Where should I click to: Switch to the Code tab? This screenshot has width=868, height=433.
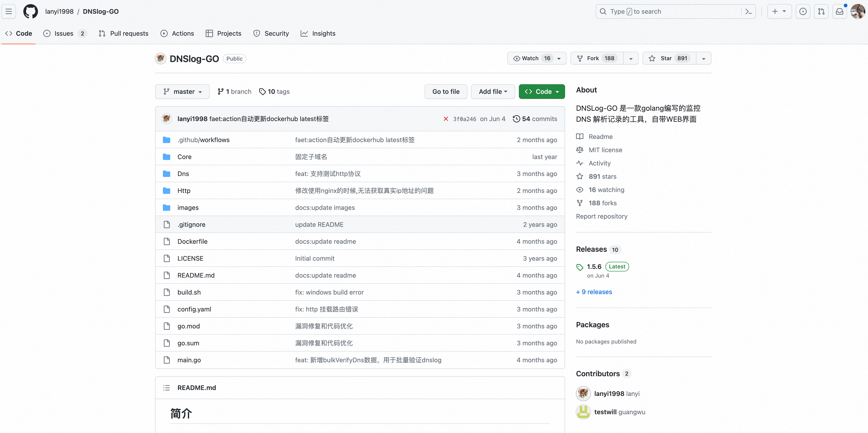point(19,33)
